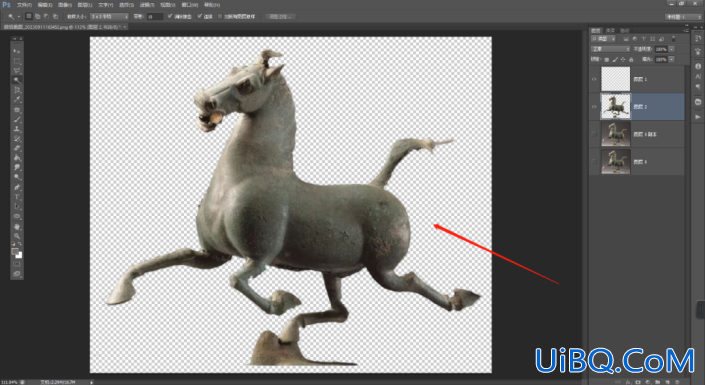Open the first menu next to Ps logo

24,5
